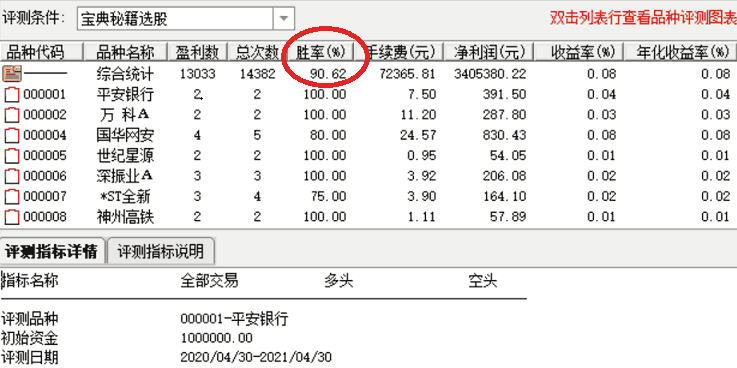Click the total trades value 14382
Viewport: 737px width, 368px height.
pyautogui.click(x=257, y=74)
